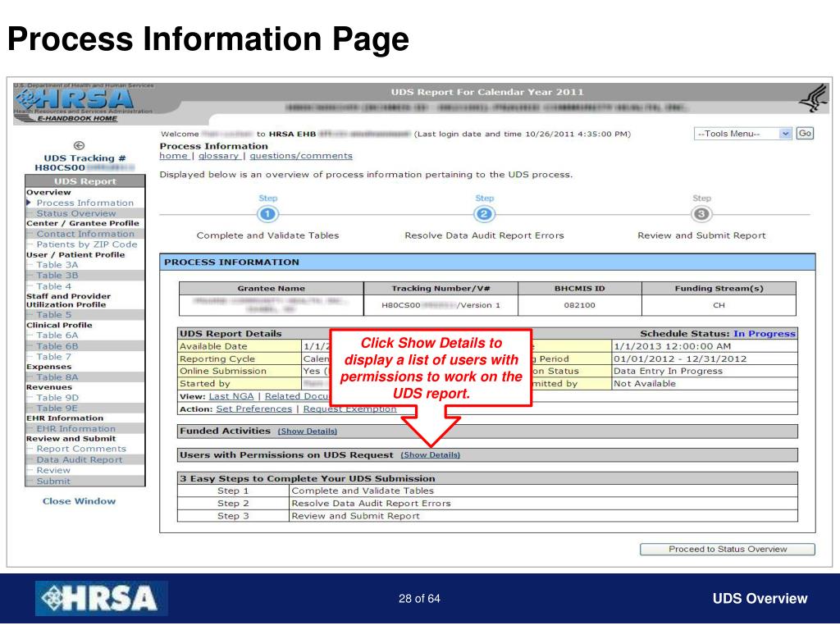
Task: Open Last NGA link
Action: click(231, 396)
